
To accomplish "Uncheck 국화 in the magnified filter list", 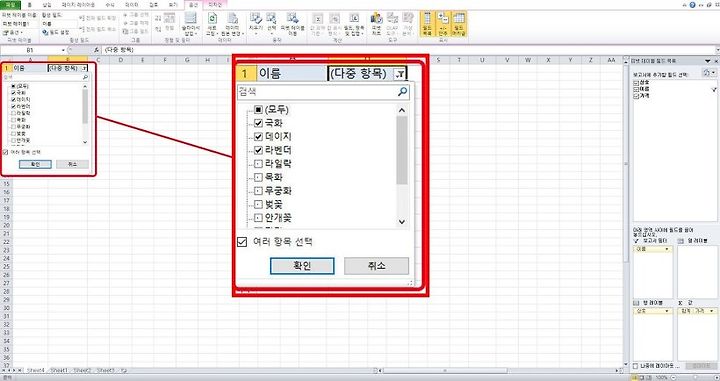I will tap(258, 123).
